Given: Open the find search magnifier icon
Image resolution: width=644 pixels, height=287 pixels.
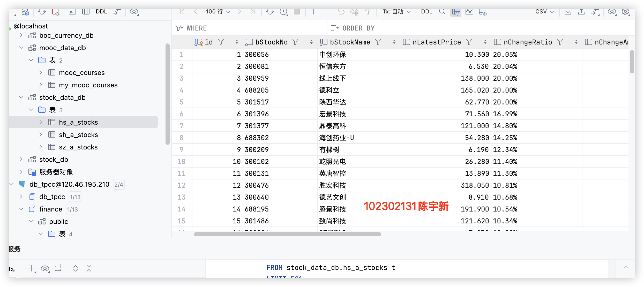Looking at the screenshot, I should click(x=442, y=12).
